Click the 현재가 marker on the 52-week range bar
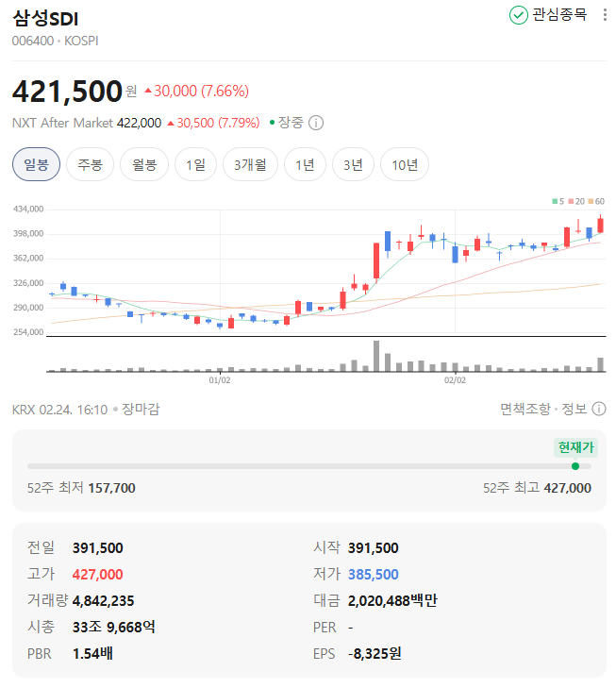The width and height of the screenshot is (616, 688). tap(575, 466)
